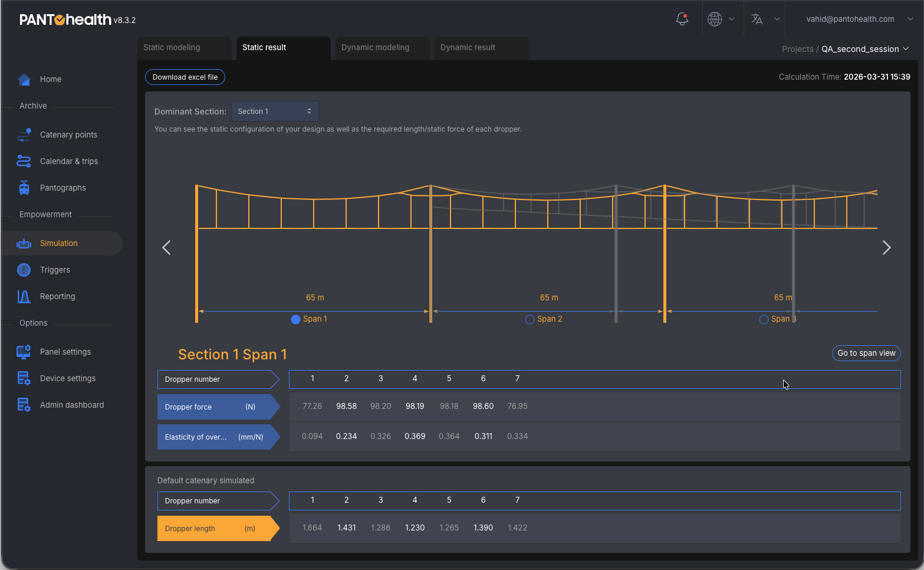
Task: Open the user account dropdown arrow
Action: pos(910,19)
